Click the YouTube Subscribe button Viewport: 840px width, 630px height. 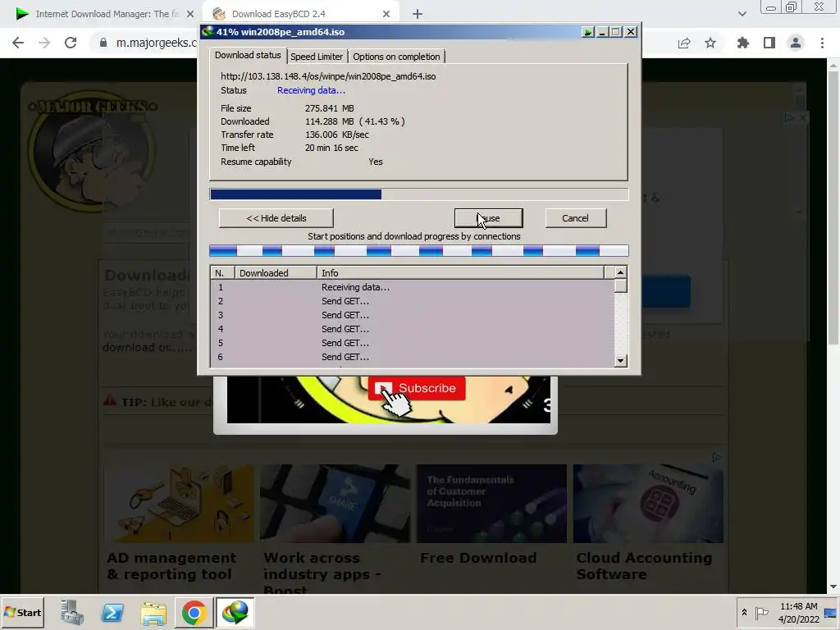(416, 388)
